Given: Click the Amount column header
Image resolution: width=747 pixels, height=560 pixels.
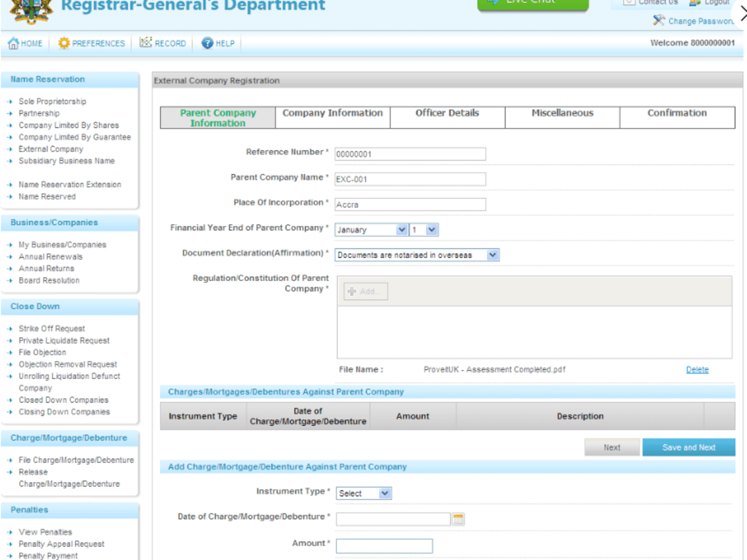Looking at the screenshot, I should click(x=412, y=416).
